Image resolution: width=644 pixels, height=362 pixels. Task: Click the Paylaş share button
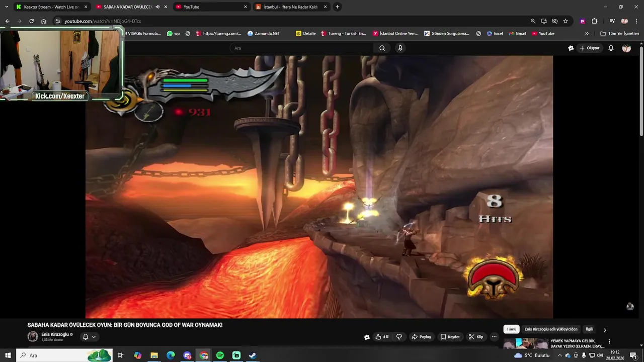[x=421, y=337]
